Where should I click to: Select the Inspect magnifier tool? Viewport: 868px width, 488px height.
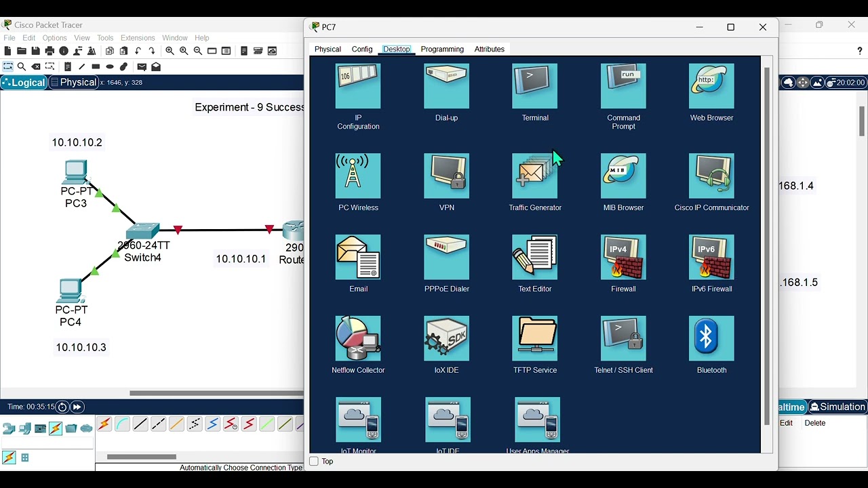click(22, 67)
